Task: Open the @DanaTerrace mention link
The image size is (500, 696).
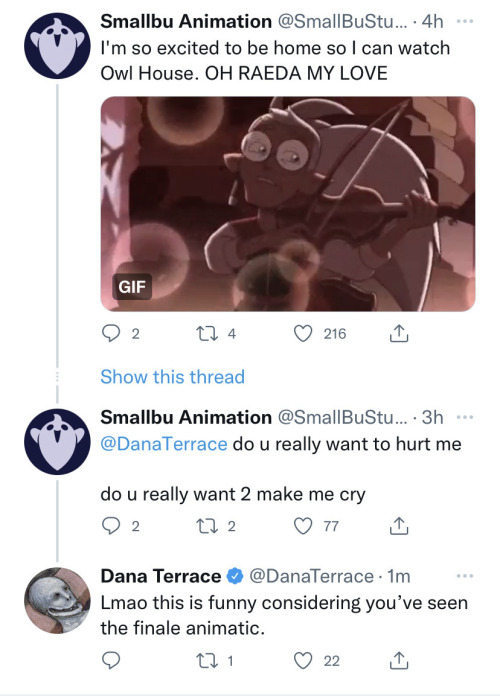Action: 164,444
